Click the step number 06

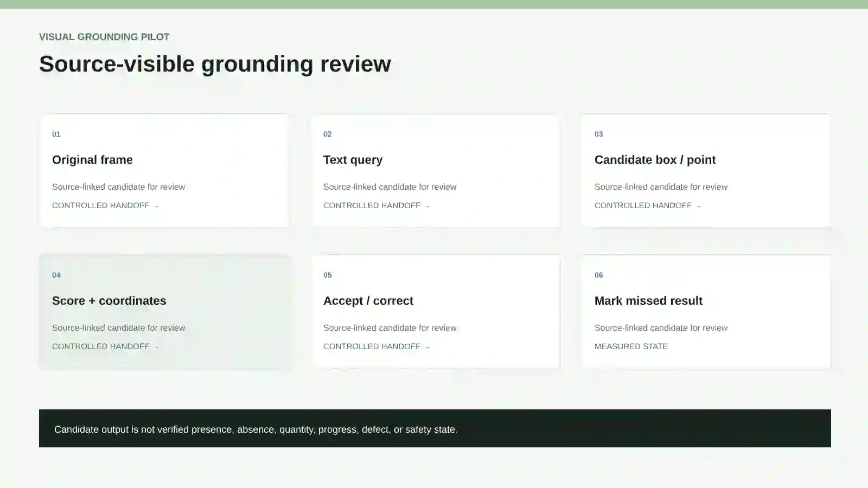tap(599, 275)
